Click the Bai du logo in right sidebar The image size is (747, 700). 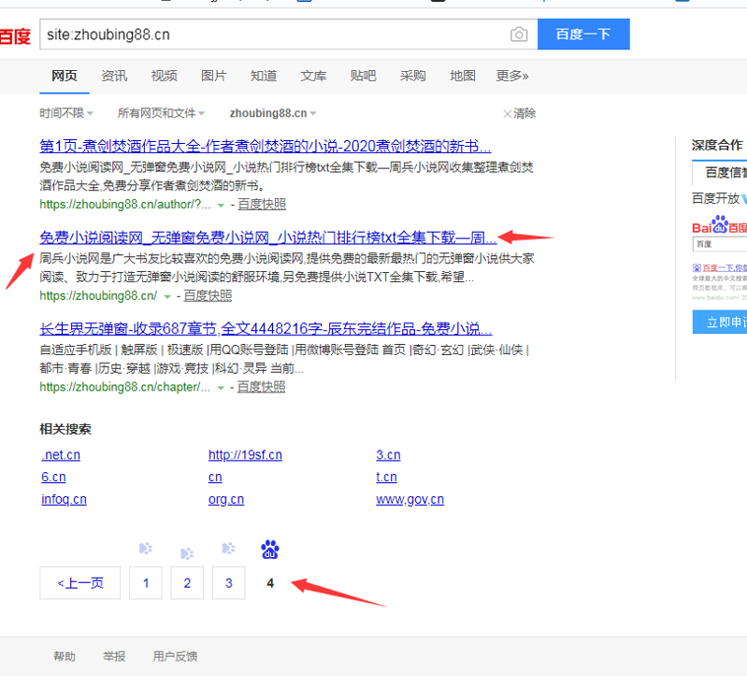click(x=719, y=225)
